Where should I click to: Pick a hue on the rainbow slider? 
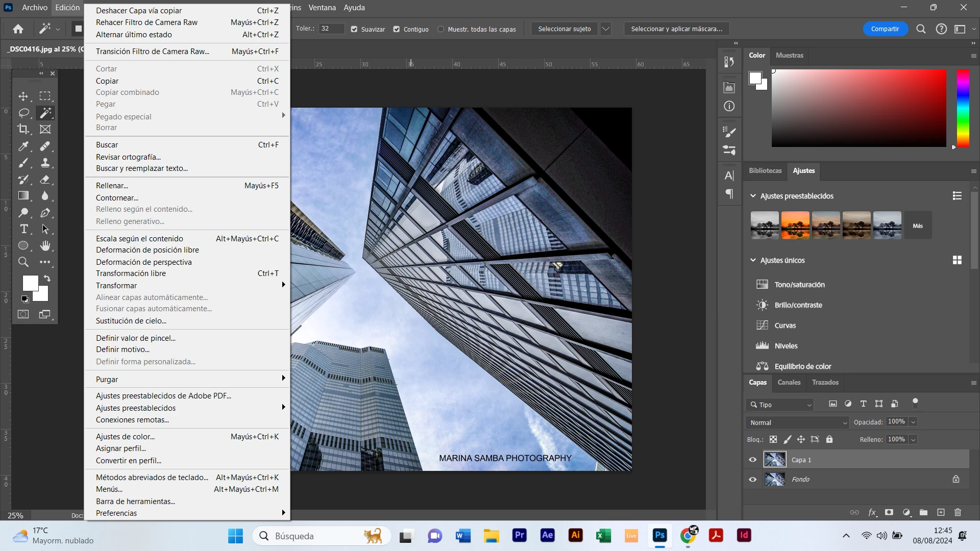click(x=963, y=108)
